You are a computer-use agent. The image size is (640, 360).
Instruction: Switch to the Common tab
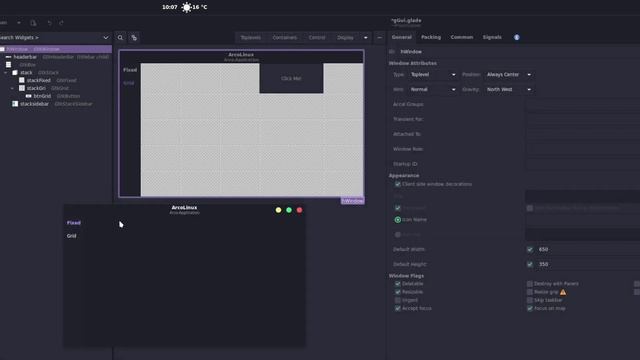462,37
